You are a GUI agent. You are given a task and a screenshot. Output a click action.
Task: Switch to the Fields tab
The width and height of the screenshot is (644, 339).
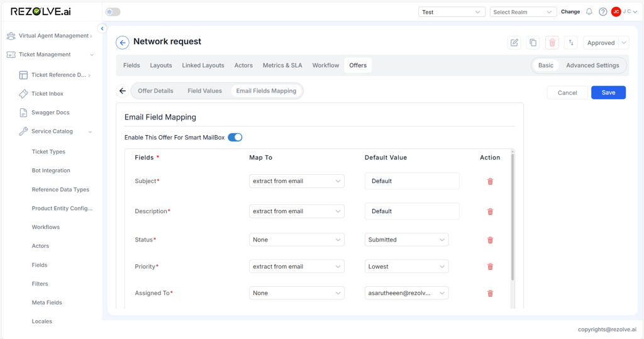[131, 65]
